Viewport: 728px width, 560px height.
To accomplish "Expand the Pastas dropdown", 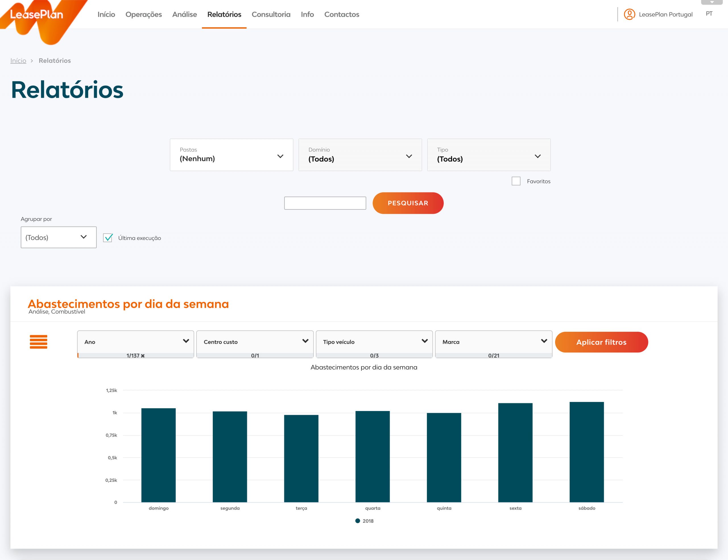I will [x=231, y=155].
